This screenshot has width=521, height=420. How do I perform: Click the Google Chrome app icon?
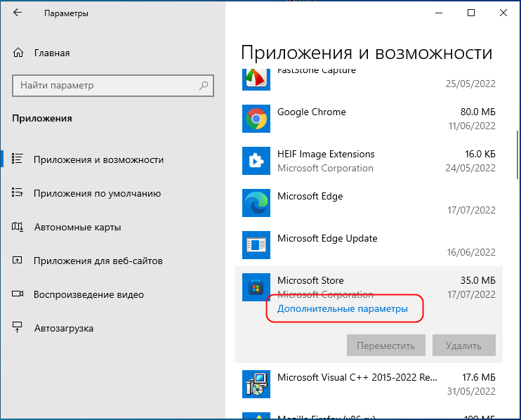tap(256, 119)
